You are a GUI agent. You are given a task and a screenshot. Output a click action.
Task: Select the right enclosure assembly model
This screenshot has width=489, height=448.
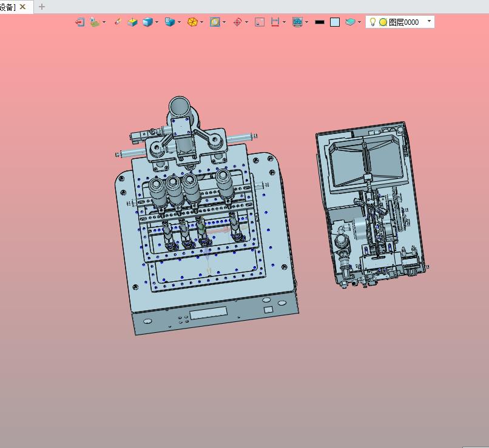pyautogui.click(x=371, y=206)
